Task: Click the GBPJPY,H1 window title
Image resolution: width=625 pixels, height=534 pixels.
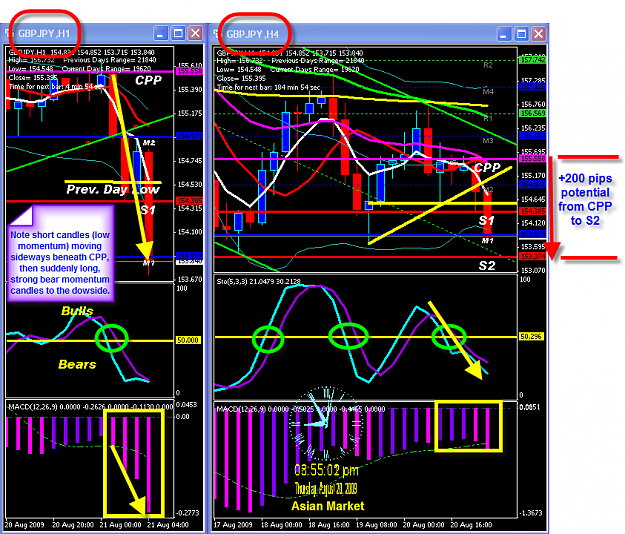Action: (x=44, y=33)
